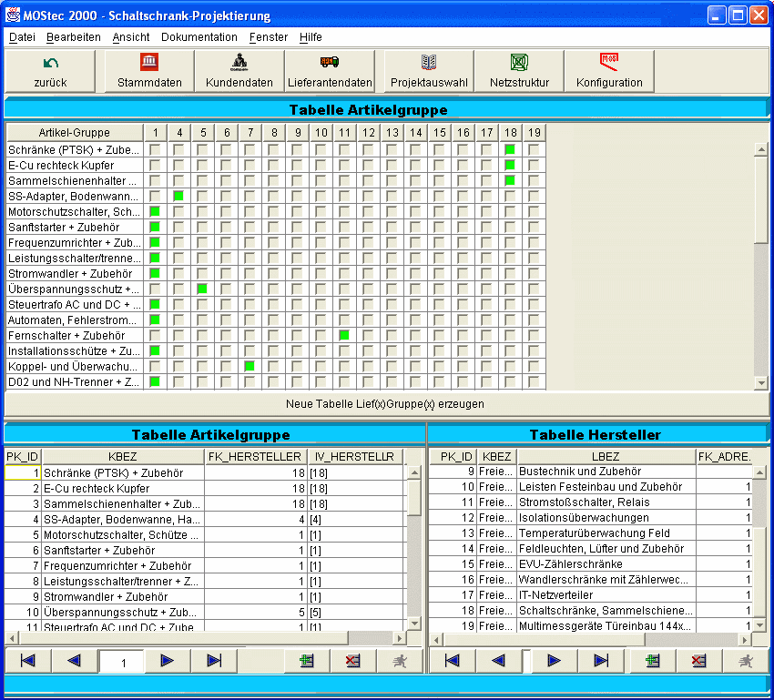
Task: Uncheck green column 11 box for Fernschalter row
Action: (344, 335)
